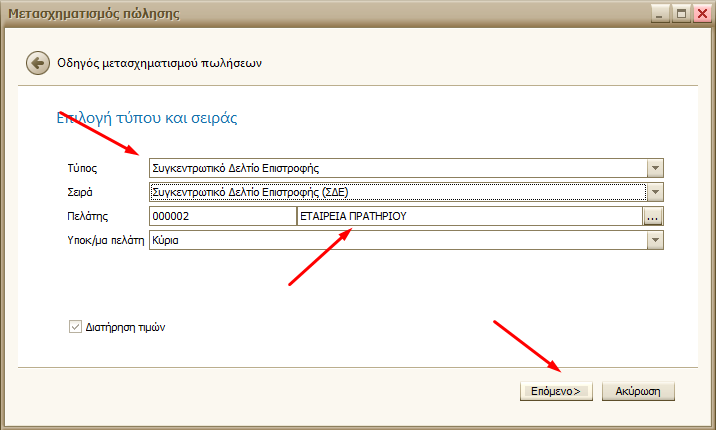Click the back arrow wizard icon
This screenshot has width=716, height=430.
pyautogui.click(x=38, y=62)
